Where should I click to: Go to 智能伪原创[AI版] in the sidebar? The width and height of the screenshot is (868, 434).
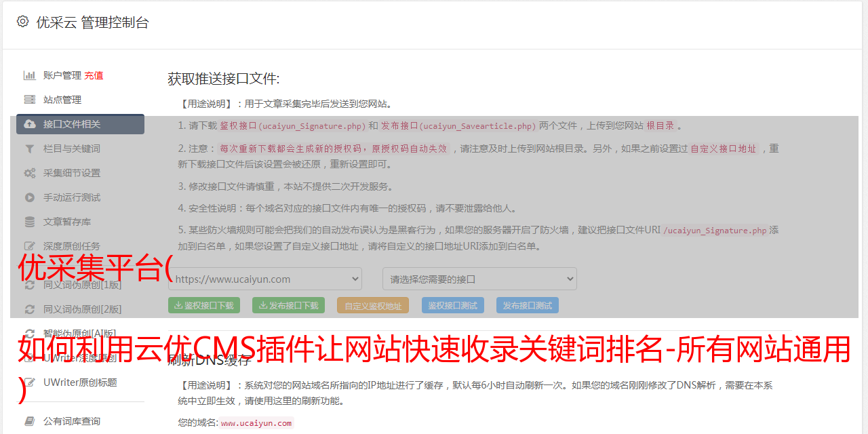[80, 334]
